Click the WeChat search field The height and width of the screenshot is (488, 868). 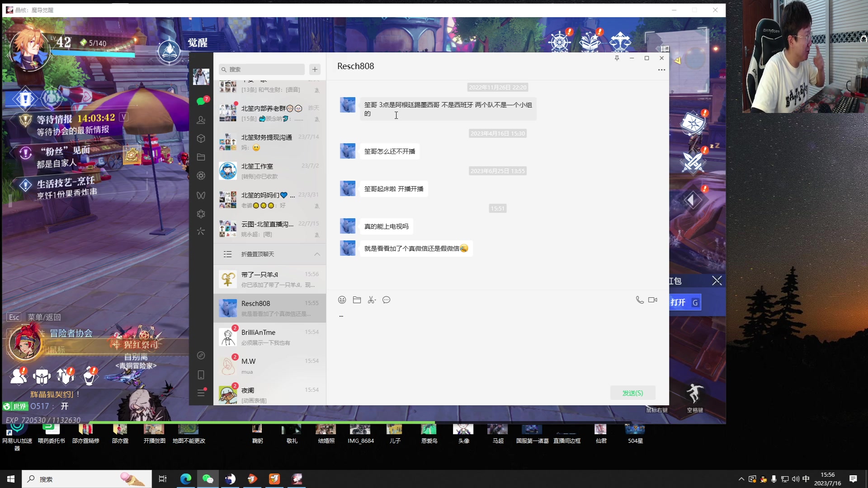coord(262,70)
